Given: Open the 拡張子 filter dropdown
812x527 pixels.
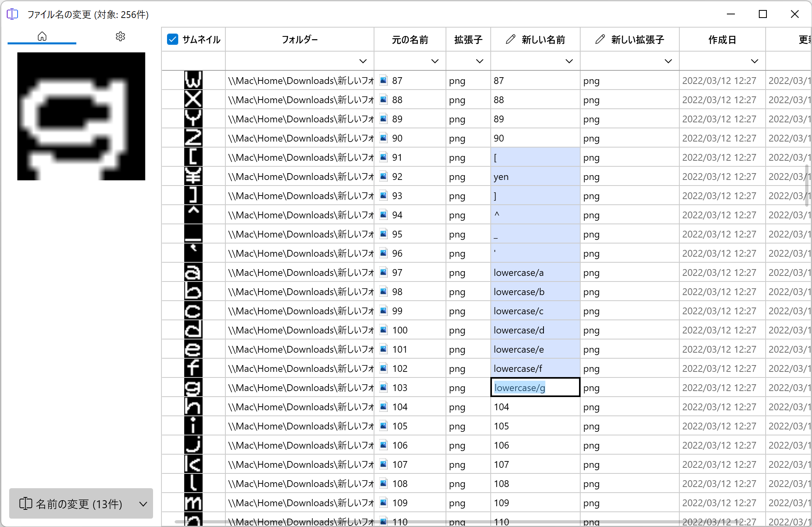Looking at the screenshot, I should point(480,61).
